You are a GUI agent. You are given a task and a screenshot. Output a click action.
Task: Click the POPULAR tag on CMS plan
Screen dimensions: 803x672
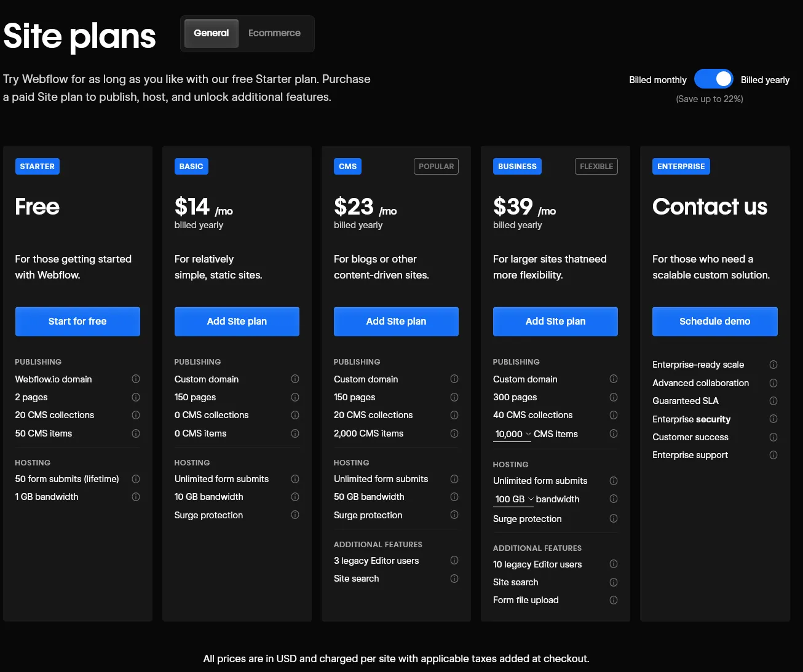(x=436, y=167)
